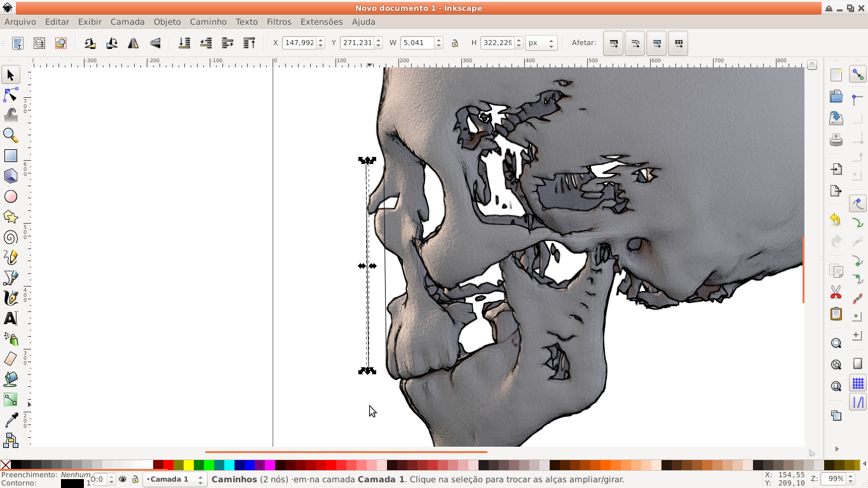This screenshot has height=488, width=868.
Task: Select the Zoom magnifier tool
Action: click(10, 135)
